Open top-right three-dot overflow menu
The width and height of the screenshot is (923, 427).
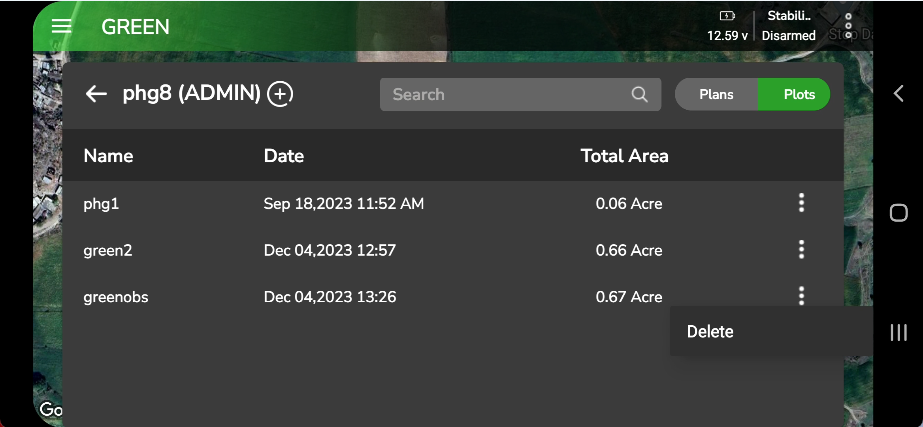848,26
